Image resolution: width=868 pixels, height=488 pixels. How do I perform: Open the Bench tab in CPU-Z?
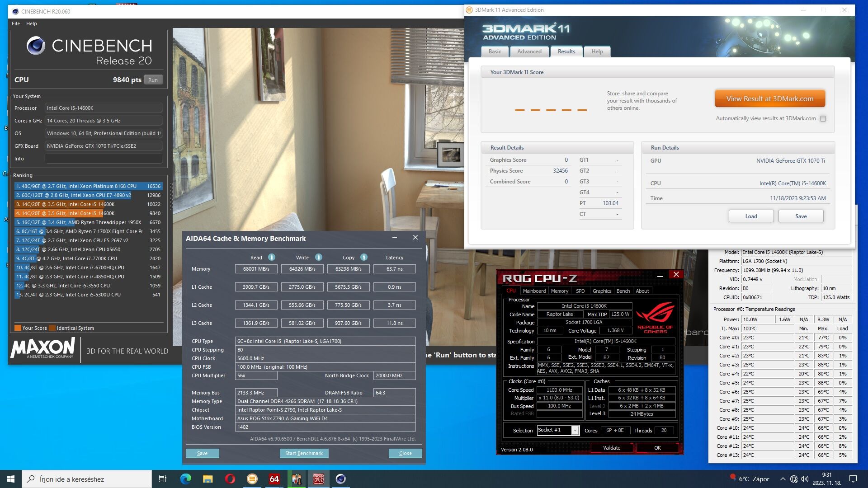pos(623,291)
